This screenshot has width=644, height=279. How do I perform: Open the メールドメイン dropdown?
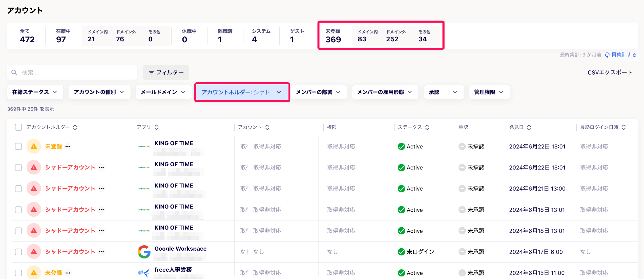point(163,92)
